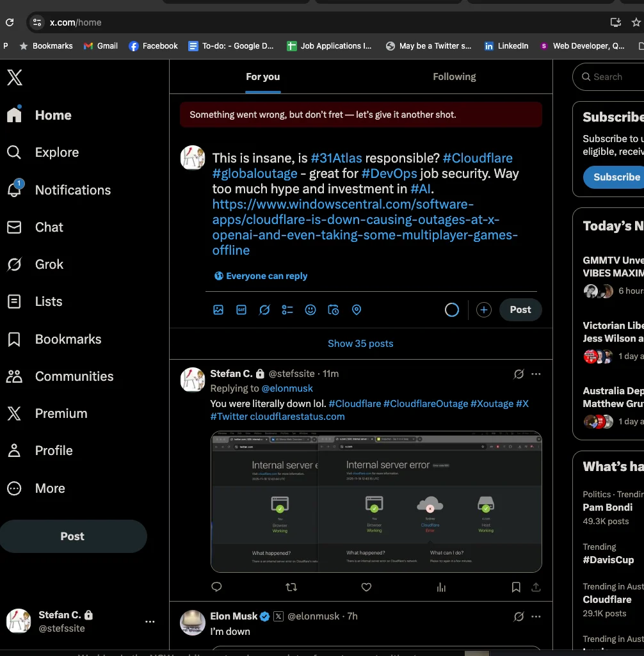The width and height of the screenshot is (644, 656).
Task: Enhance post with Grok icon in composer
Action: pos(264,310)
